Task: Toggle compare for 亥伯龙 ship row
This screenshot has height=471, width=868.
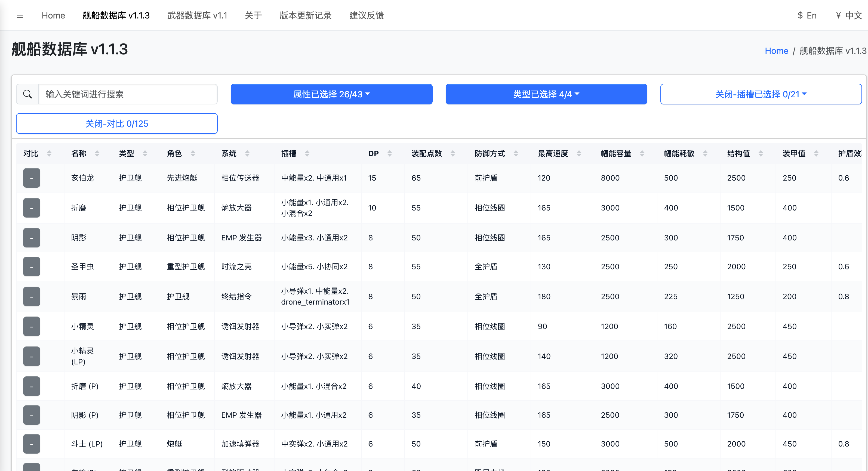Action: (31, 178)
